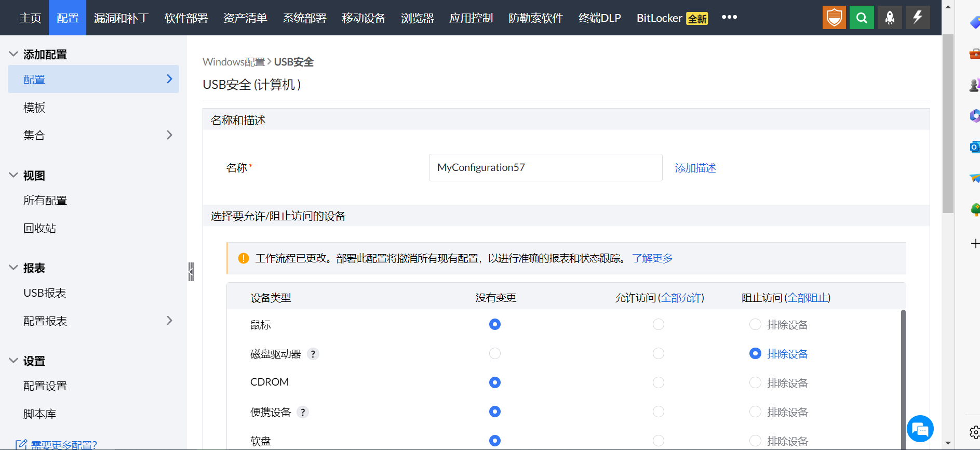Click the 了解更多 link
The height and width of the screenshot is (450, 980).
(652, 258)
